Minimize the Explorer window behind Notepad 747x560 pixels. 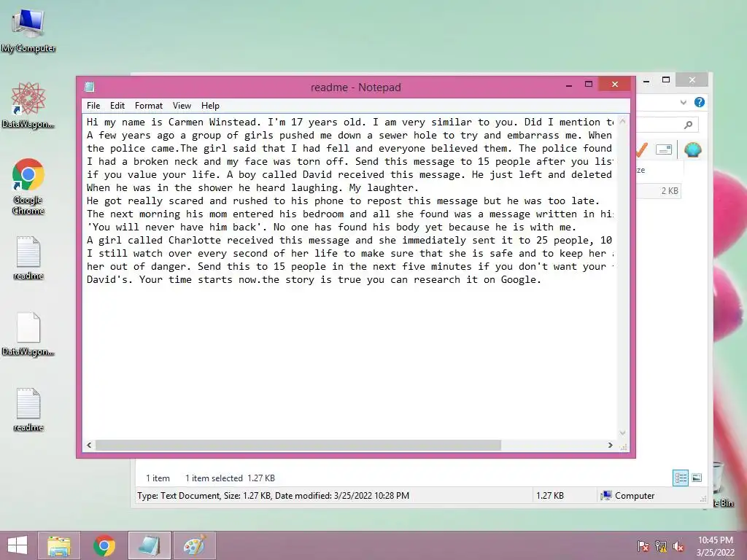[646, 81]
